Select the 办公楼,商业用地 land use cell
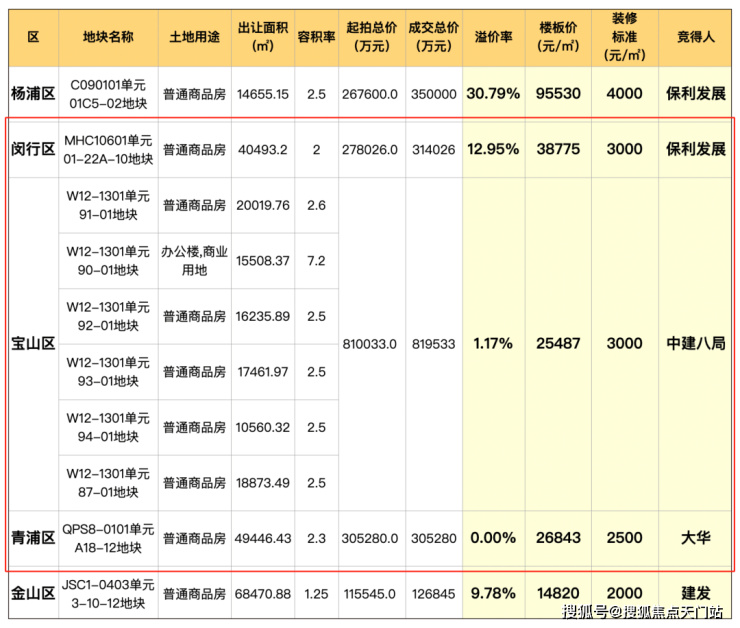740x628 pixels. [195, 260]
